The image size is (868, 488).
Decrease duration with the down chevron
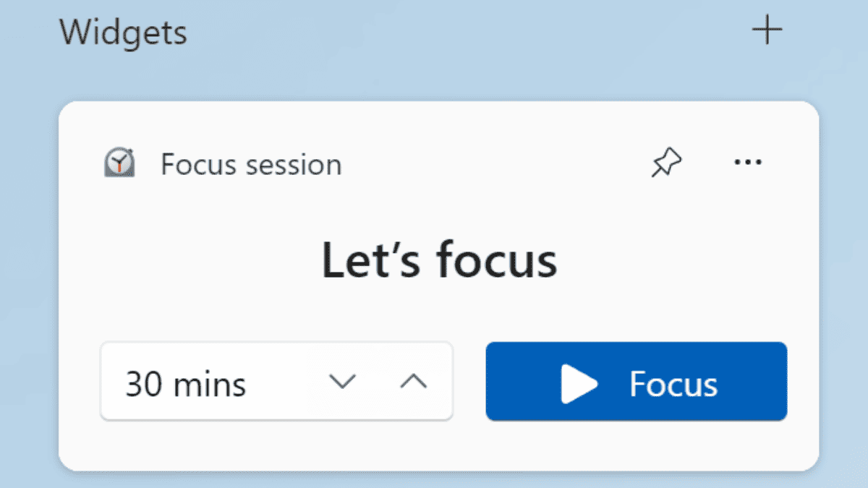pyautogui.click(x=343, y=382)
